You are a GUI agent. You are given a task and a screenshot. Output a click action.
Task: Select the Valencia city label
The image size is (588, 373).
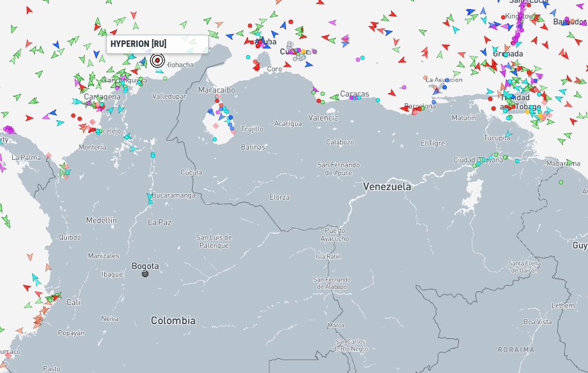coord(323,117)
